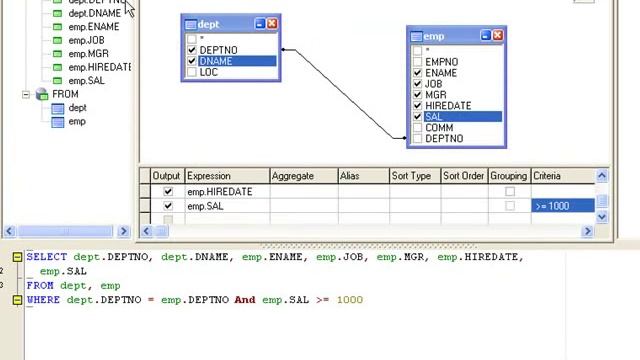Image resolution: width=640 pixels, height=360 pixels.
Task: Click the WHERE keyword in SQL editor
Action: coord(43,300)
